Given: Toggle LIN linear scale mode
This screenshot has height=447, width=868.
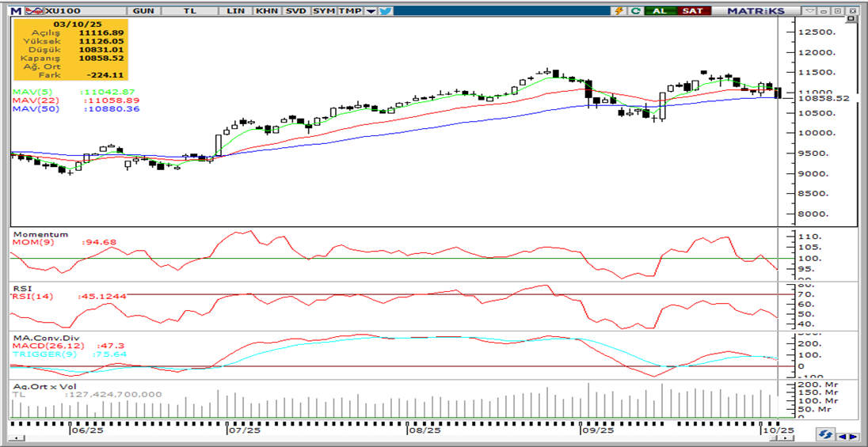Looking at the screenshot, I should 235,11.
